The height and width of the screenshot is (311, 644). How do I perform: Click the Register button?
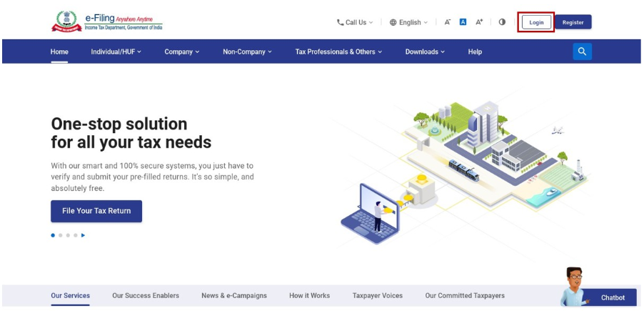(573, 22)
